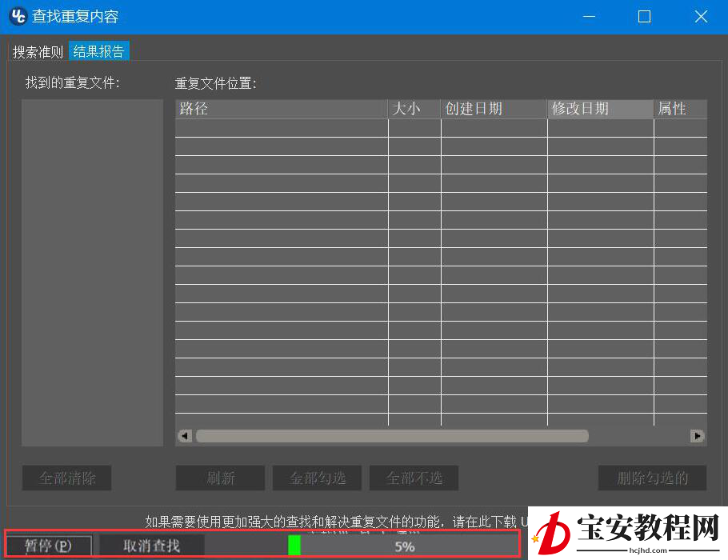Click the UltraCompare app icon in title bar

18,16
